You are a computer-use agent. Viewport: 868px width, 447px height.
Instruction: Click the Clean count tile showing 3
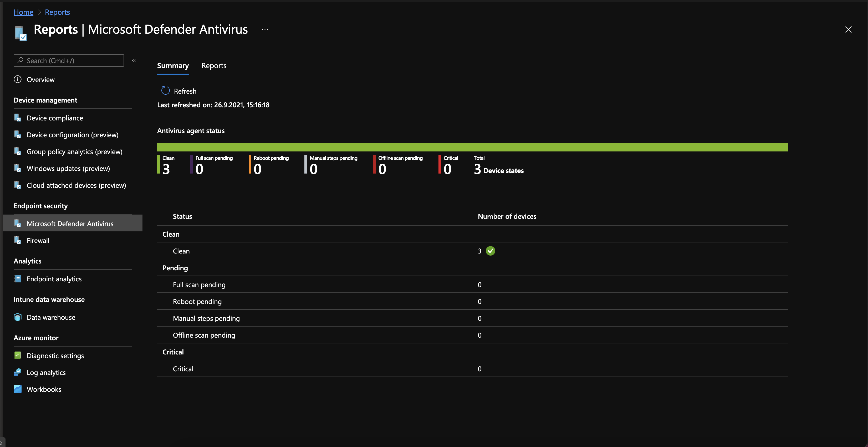166,165
